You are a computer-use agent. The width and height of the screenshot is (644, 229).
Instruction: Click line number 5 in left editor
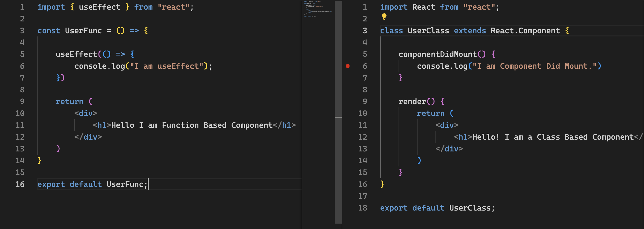tap(22, 54)
